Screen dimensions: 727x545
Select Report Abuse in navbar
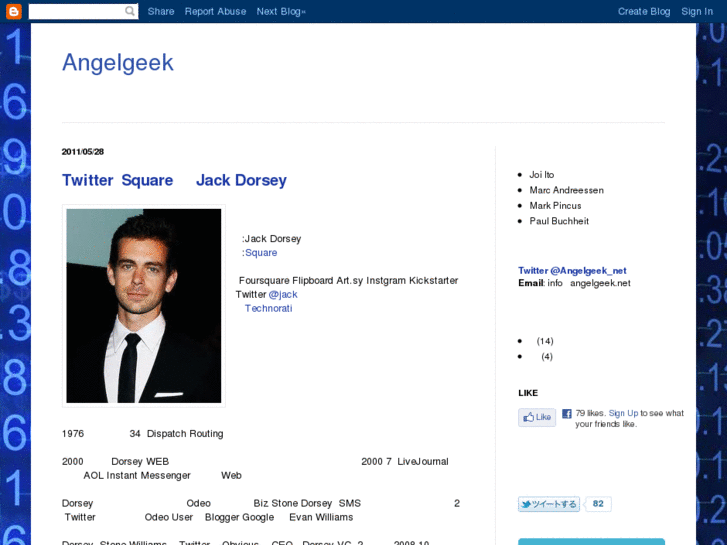215,12
